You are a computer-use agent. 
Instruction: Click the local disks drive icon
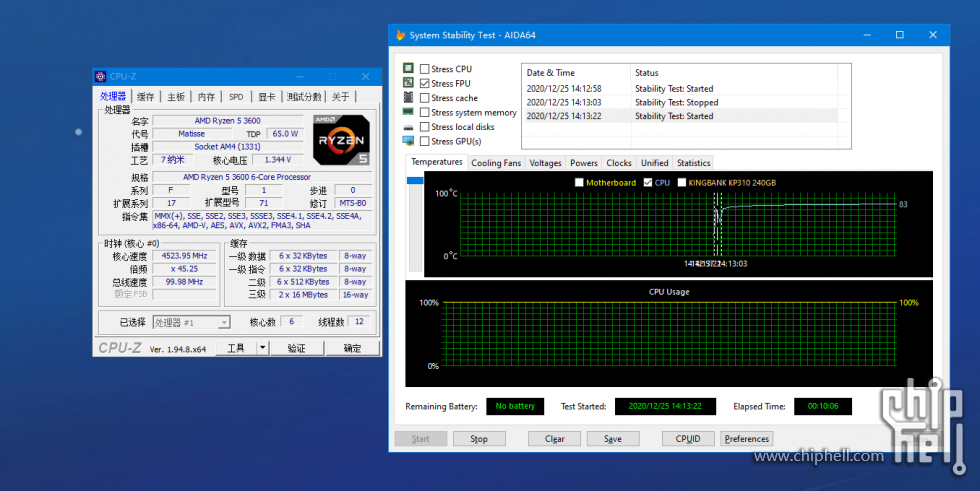[x=408, y=127]
